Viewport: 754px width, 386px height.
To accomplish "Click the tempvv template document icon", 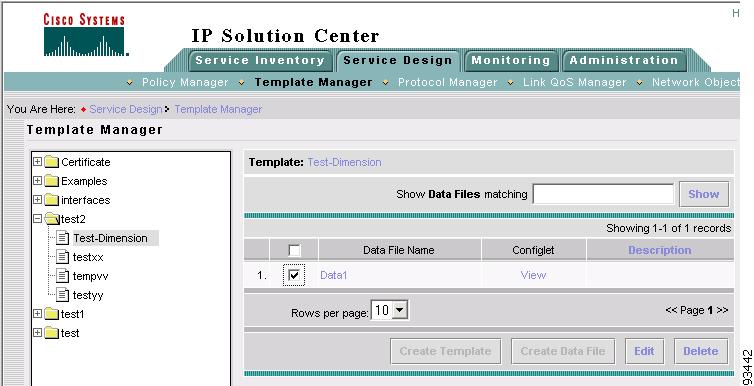I will tap(63, 276).
